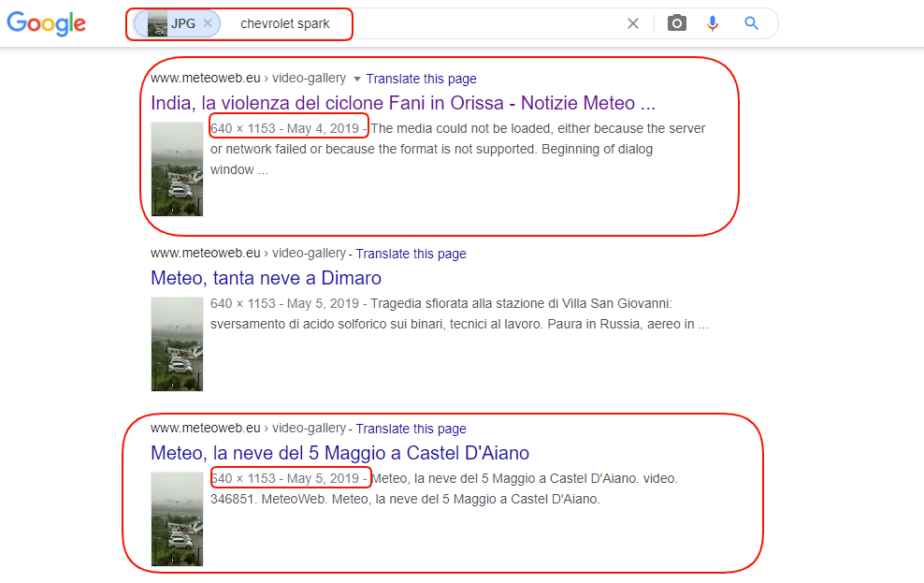Clear the search query with X
924x583 pixels.
click(633, 23)
